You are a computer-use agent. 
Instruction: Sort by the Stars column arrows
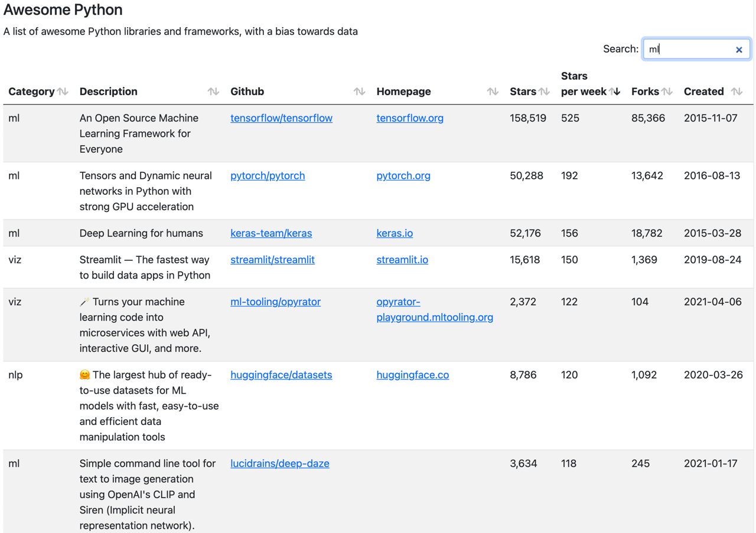coord(544,91)
